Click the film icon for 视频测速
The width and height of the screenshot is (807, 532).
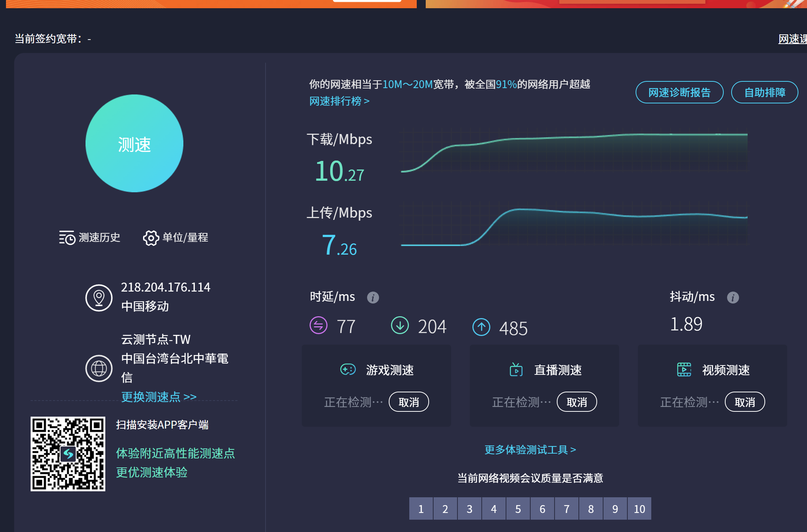tap(684, 370)
